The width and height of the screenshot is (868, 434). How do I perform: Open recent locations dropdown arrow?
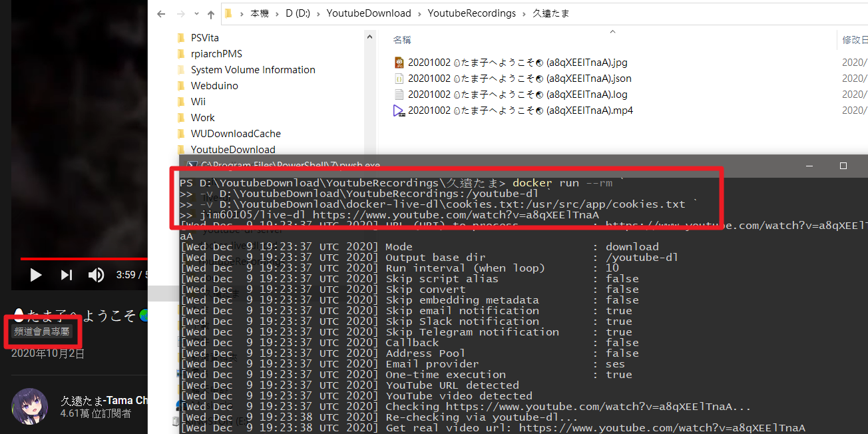click(197, 14)
